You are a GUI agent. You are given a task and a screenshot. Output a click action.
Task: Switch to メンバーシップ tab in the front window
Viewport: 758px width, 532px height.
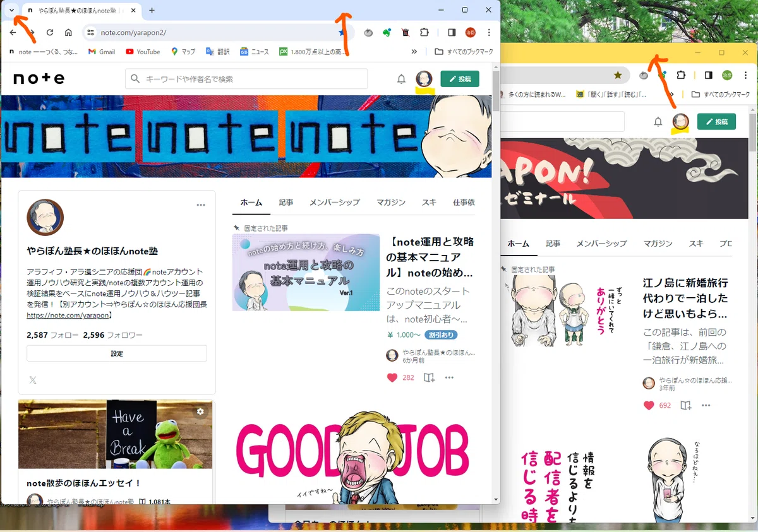tap(335, 203)
